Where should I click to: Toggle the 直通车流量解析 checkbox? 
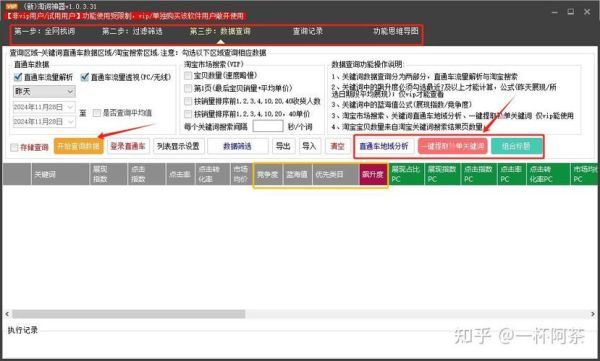point(18,77)
